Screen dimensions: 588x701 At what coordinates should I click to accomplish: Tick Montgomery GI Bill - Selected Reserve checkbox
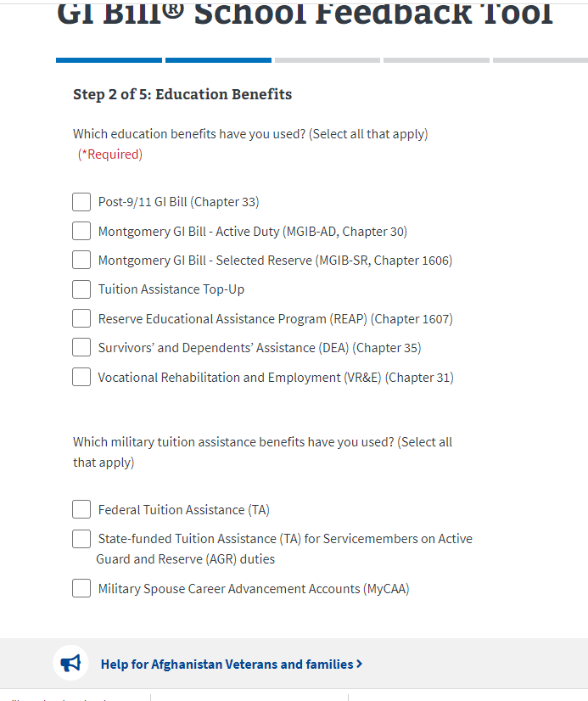(81, 260)
